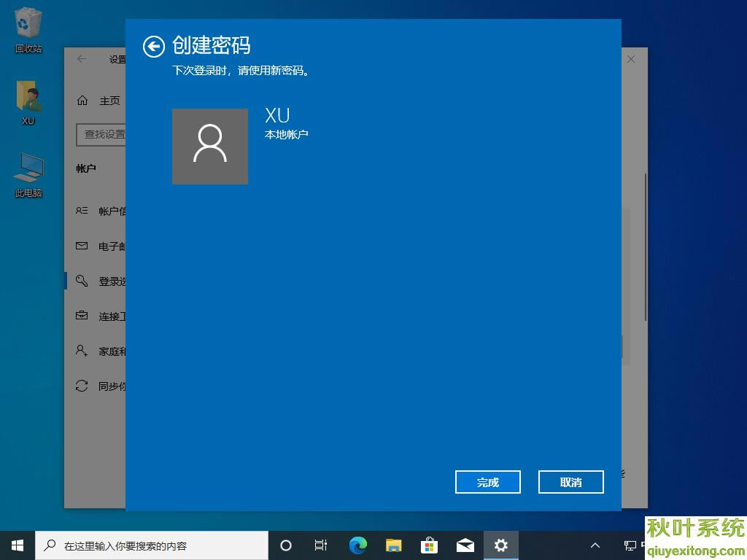747x560 pixels.
Task: Click the 完成 button
Action: click(487, 482)
